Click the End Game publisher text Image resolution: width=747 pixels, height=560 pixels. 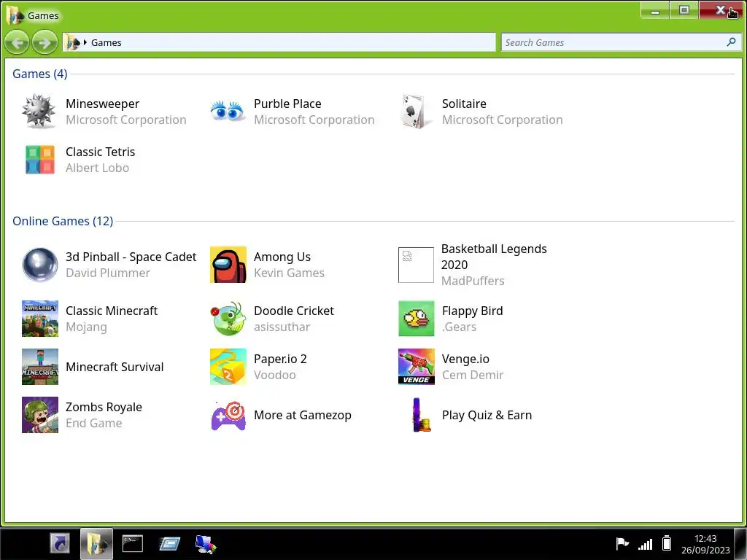[94, 423]
